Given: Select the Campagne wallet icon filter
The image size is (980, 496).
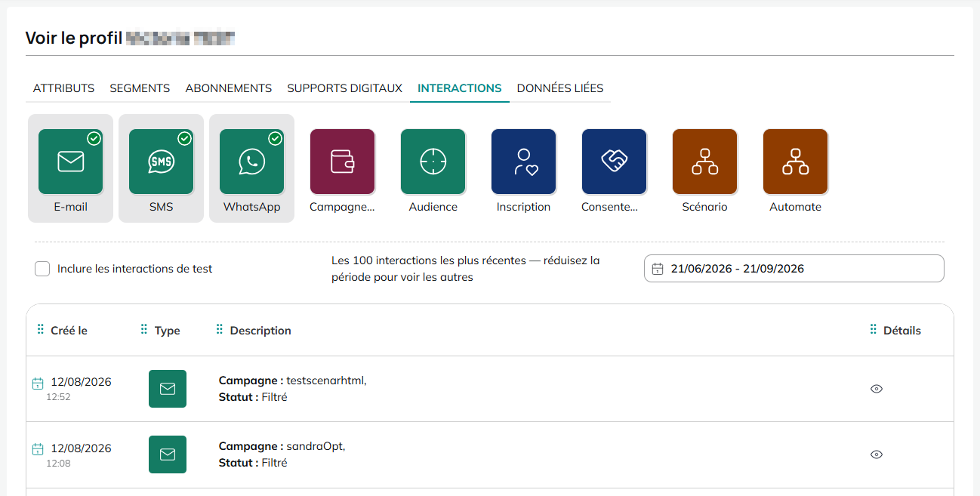Looking at the screenshot, I should tap(342, 162).
